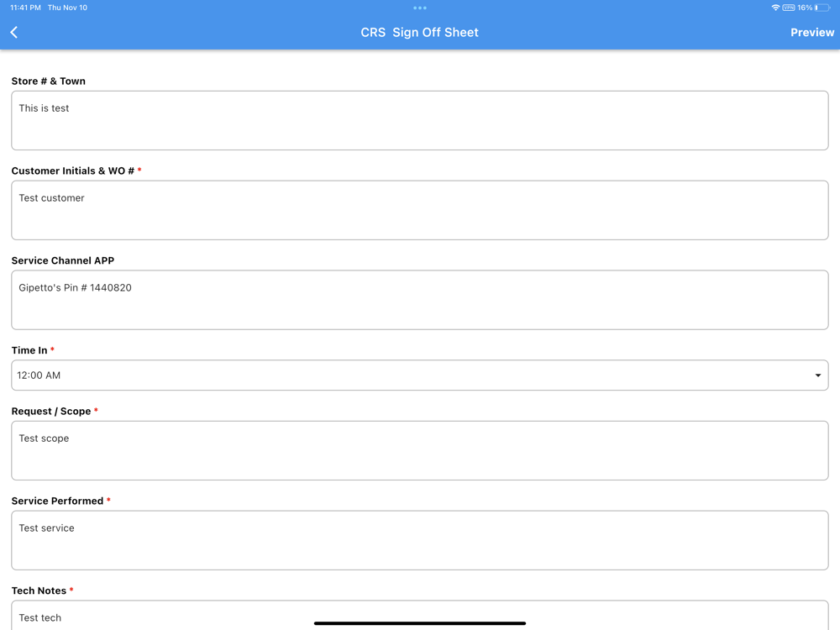840x630 pixels.
Task: Open the Time In dropdown
Action: (x=420, y=375)
